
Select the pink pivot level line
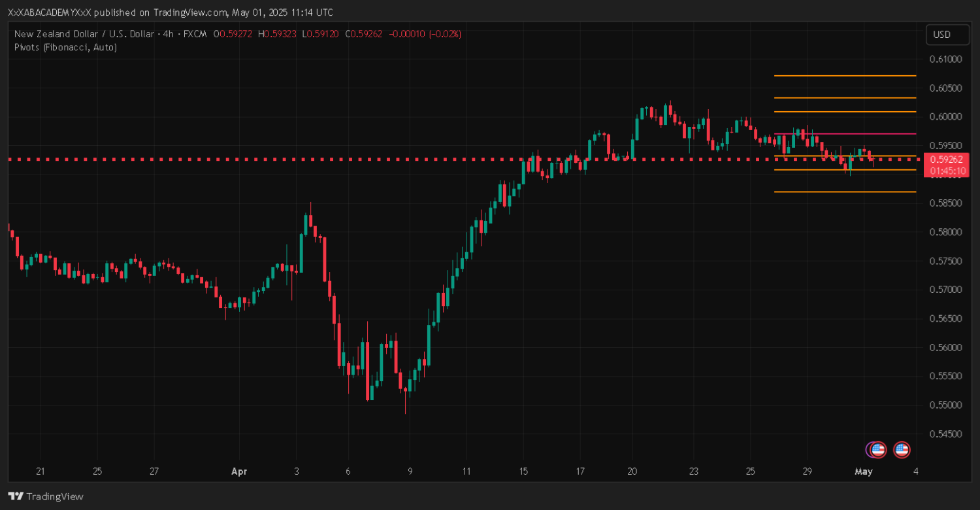[x=844, y=134]
